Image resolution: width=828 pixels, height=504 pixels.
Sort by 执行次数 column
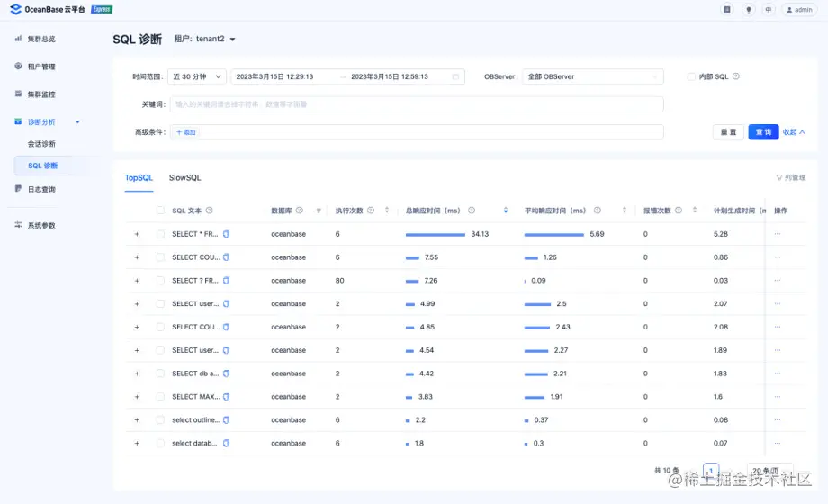coord(386,211)
